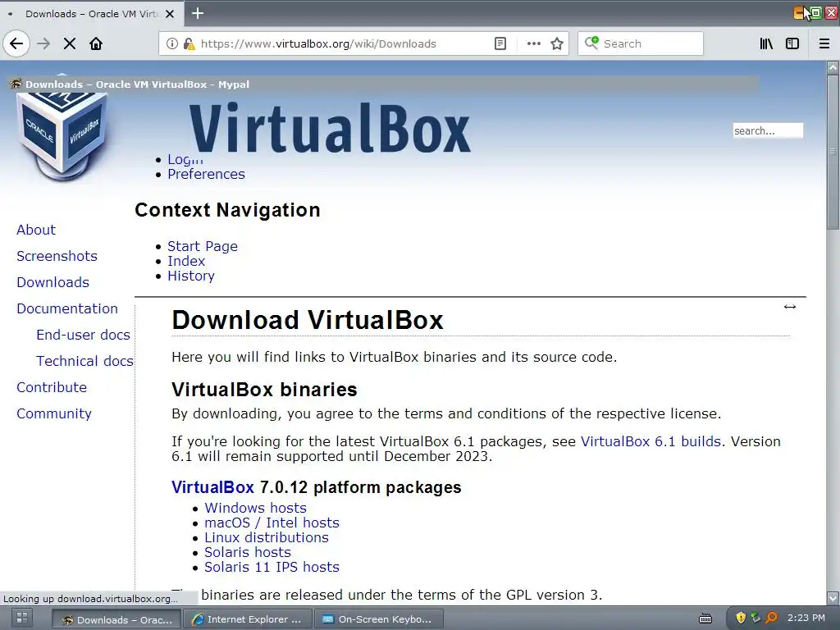Image resolution: width=840 pixels, height=630 pixels.
Task: Click the forward navigation arrow
Action: point(43,43)
